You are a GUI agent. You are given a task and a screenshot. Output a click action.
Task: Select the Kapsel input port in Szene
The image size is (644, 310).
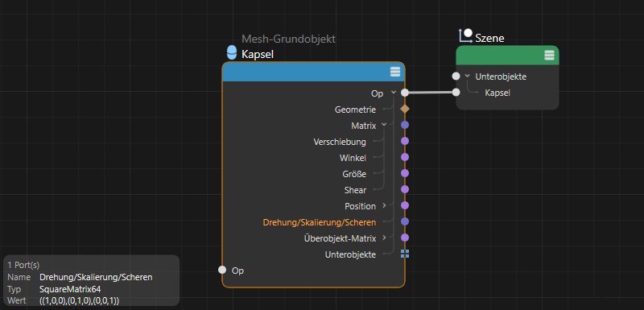coord(456,93)
